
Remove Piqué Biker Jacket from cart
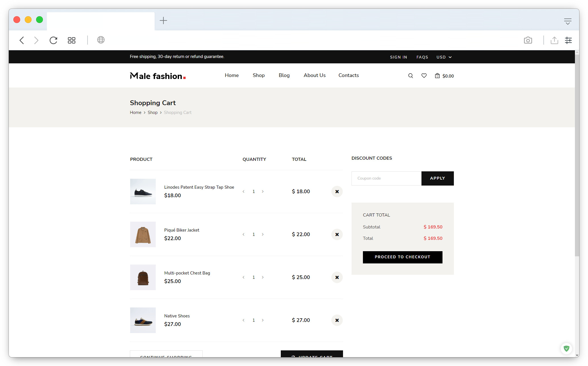pyautogui.click(x=337, y=234)
